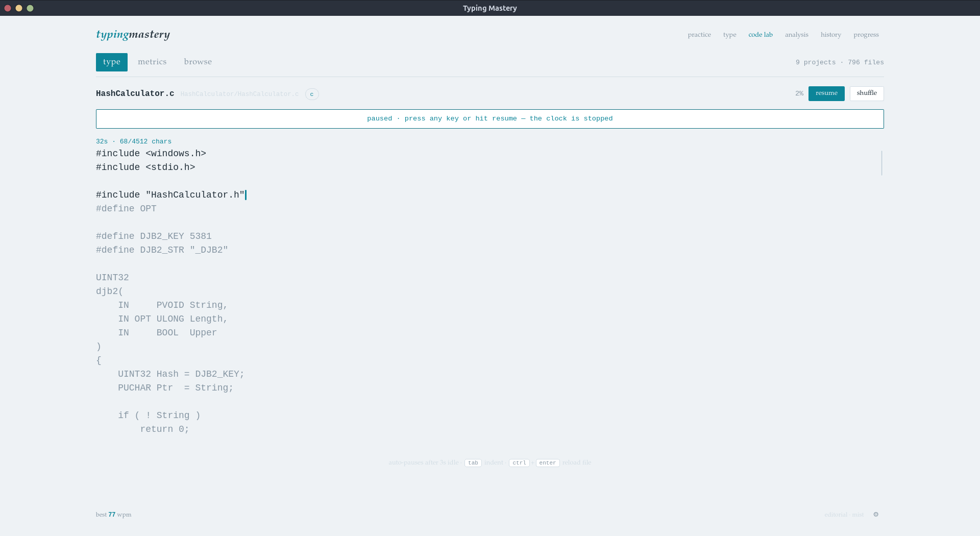Minimize the Typing Mastery window
The width and height of the screenshot is (980, 536).
point(19,8)
